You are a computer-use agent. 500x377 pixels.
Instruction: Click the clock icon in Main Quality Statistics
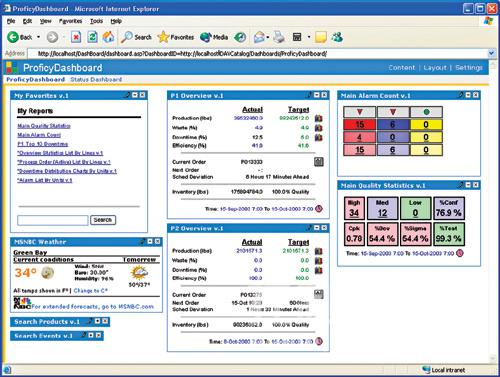pyautogui.click(x=460, y=253)
